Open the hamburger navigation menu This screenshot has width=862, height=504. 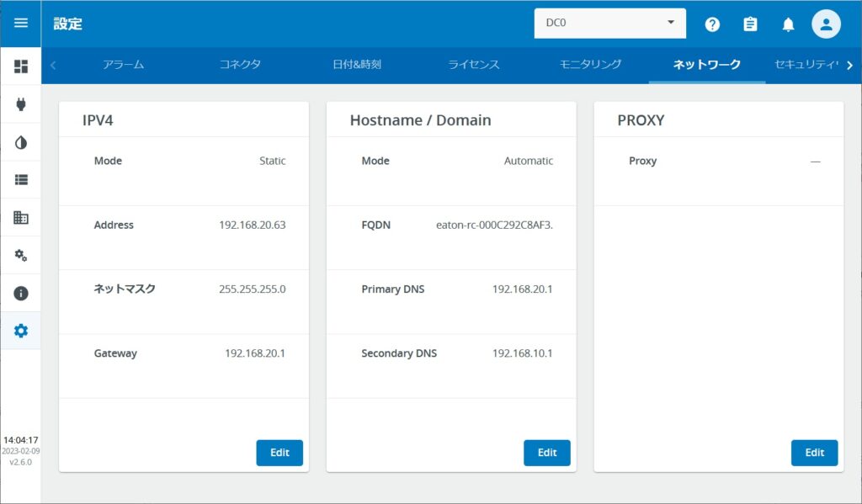point(20,23)
